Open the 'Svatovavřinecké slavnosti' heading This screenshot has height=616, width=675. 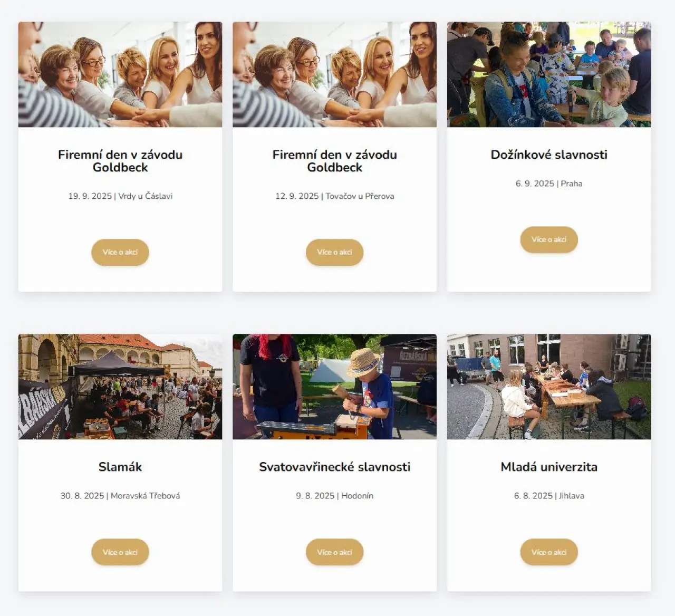coord(334,467)
